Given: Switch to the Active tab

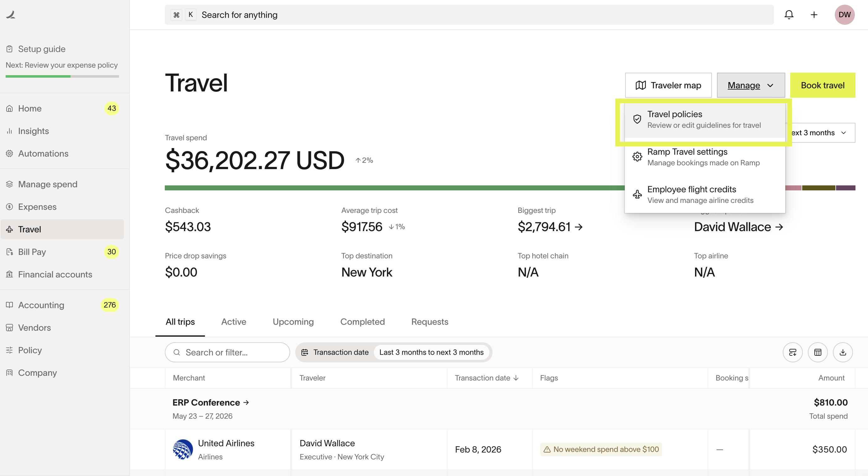Looking at the screenshot, I should (x=233, y=322).
